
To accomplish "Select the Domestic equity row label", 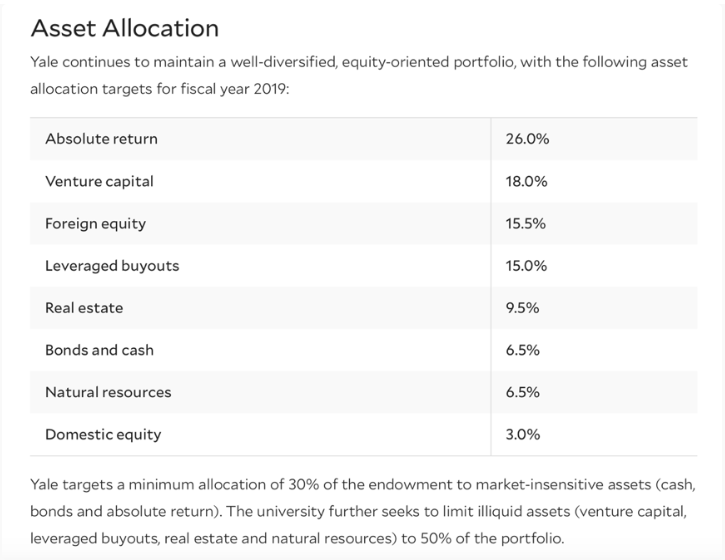I will [103, 434].
